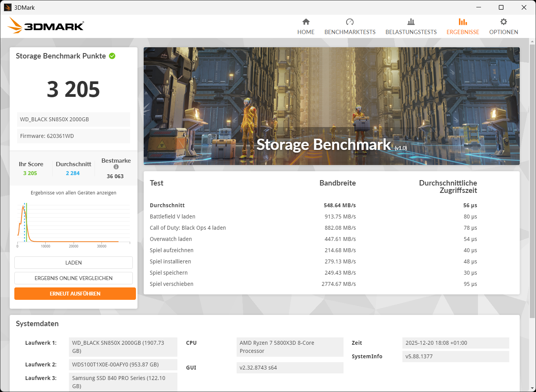
Task: Click scrollbar down arrow
Action: coord(533,388)
